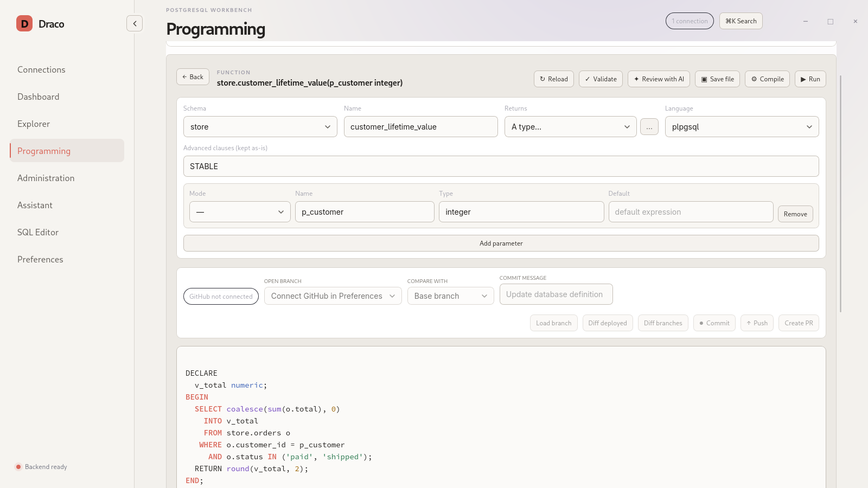Click the default expression field
Image resolution: width=868 pixels, height=488 pixels.
pyautogui.click(x=691, y=212)
